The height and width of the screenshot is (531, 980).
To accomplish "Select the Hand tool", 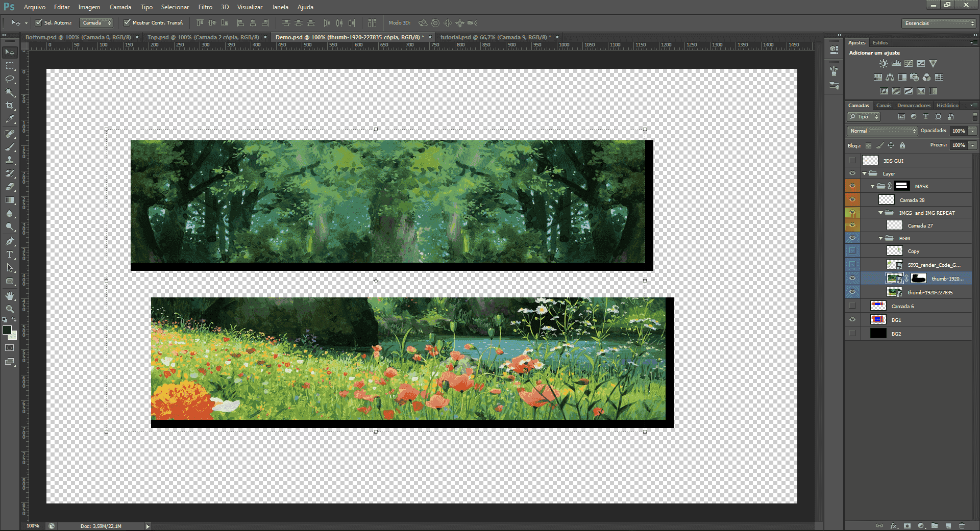I will click(10, 296).
